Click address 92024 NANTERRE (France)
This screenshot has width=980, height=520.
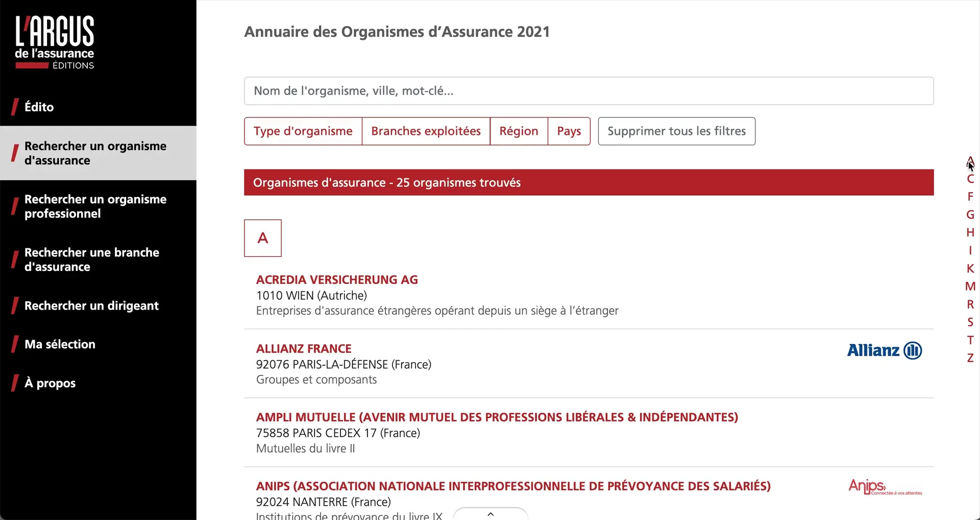pos(324,502)
